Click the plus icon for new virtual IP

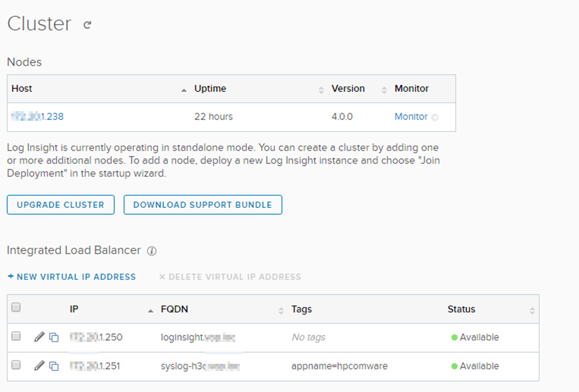point(11,277)
